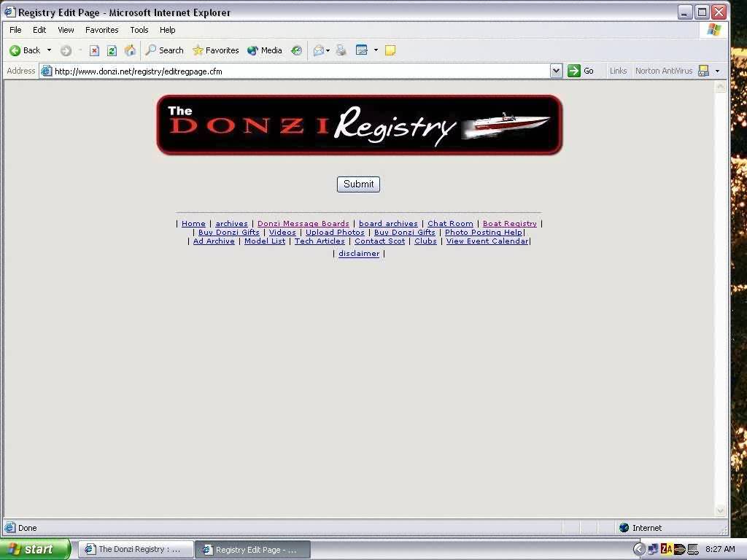The width and height of the screenshot is (747, 560).
Task: Open the Tools menu
Action: [139, 30]
